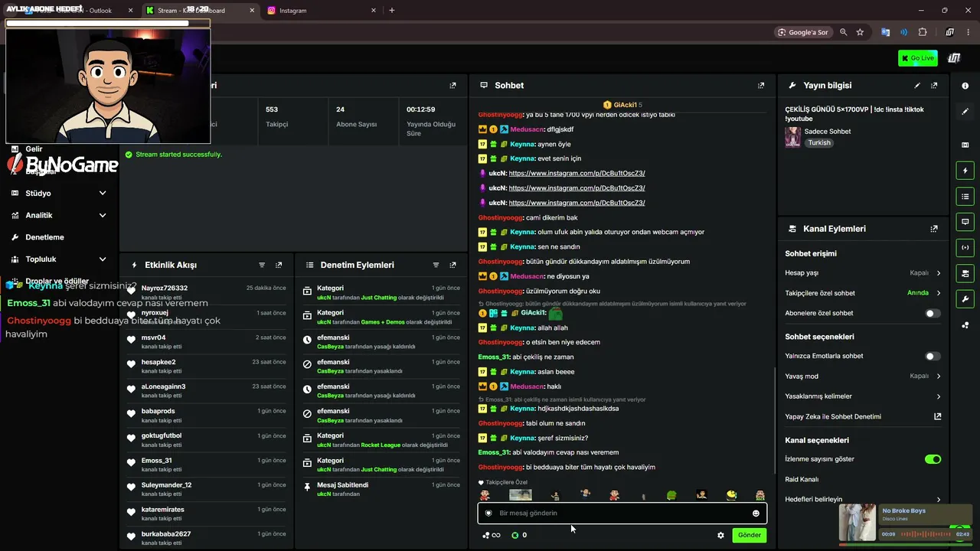Expand the Stüdyo sidebar section
Image resolution: width=980 pixels, height=551 pixels.
click(x=58, y=194)
